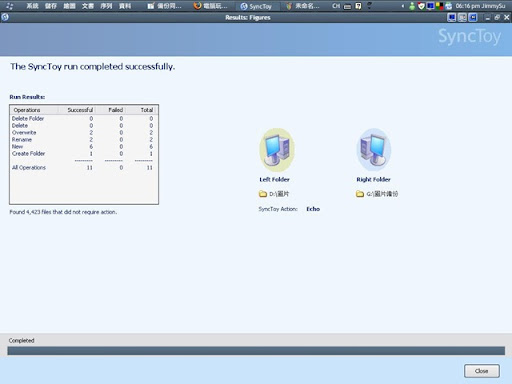
Task: Click the 'Found 4,423 files' message
Action: tap(63, 212)
